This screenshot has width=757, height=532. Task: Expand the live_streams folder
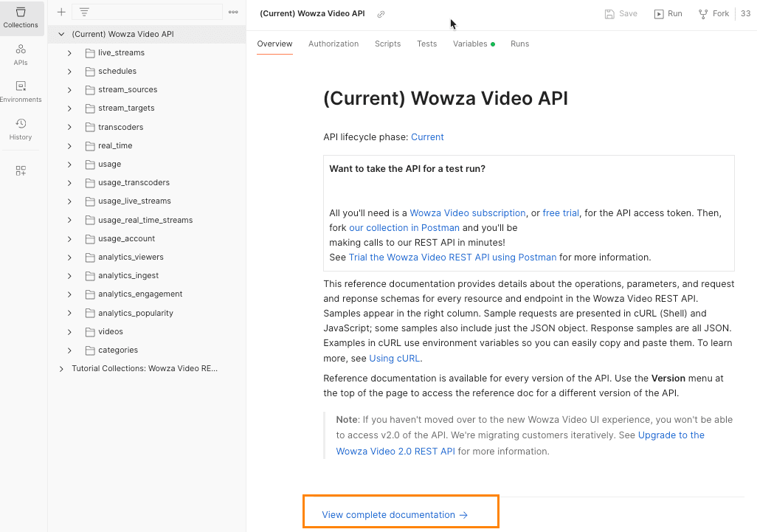69,52
